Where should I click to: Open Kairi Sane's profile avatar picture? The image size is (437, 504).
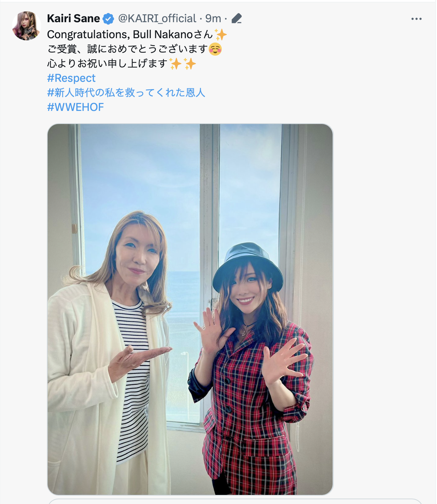click(26, 25)
